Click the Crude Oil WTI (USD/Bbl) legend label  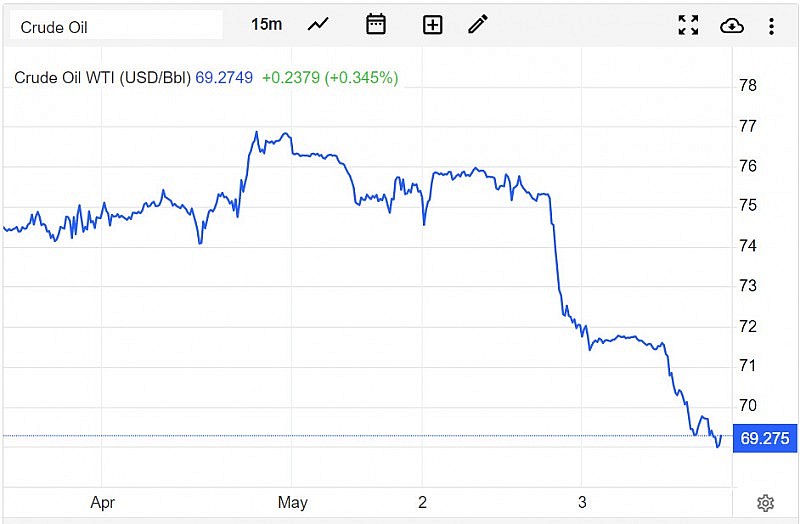103,77
